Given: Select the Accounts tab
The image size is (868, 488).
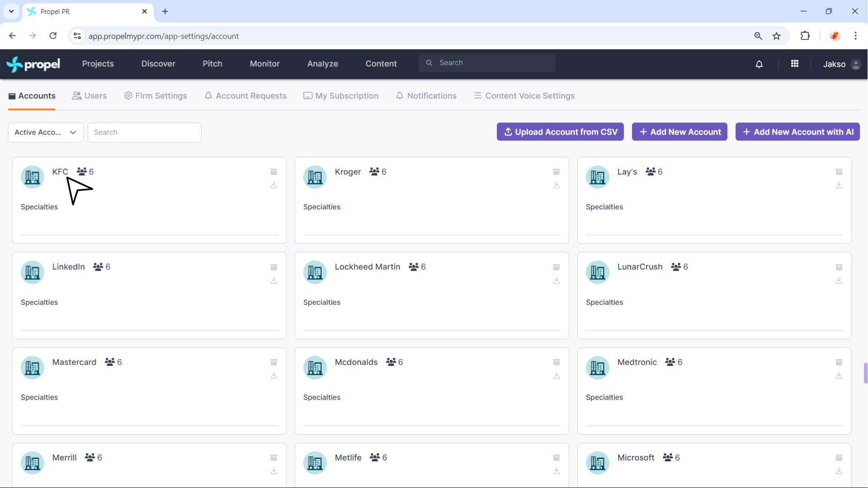Looking at the screenshot, I should coord(32,96).
